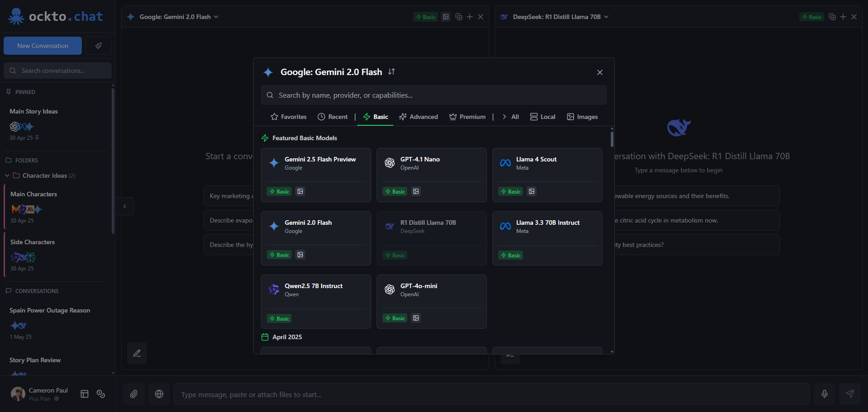Select the Llama 4 Scout model card

(547, 175)
